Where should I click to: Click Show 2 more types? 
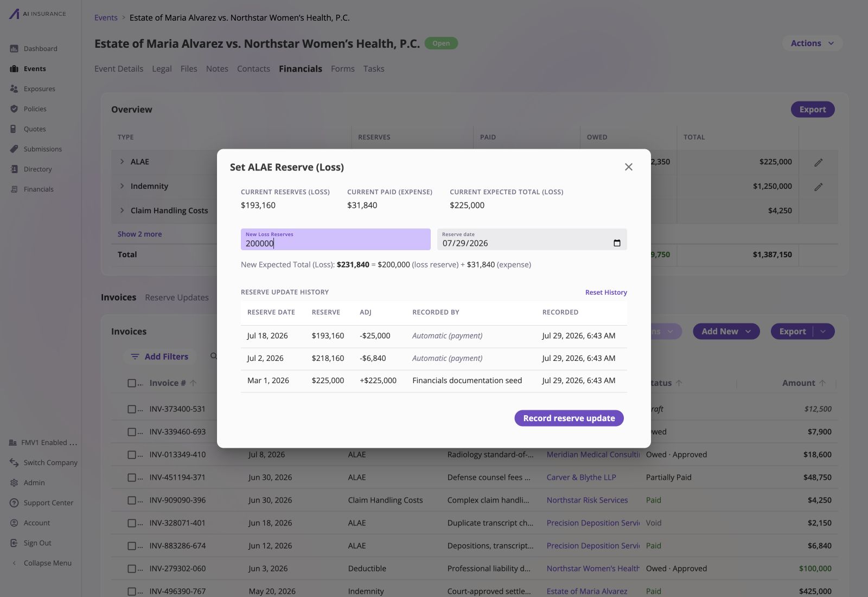pos(139,234)
